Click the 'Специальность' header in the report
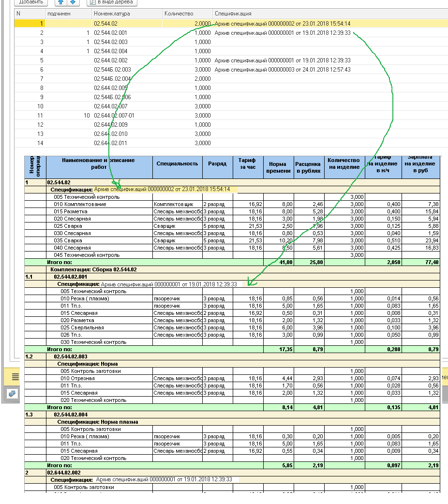The image size is (448, 504). pyautogui.click(x=177, y=163)
